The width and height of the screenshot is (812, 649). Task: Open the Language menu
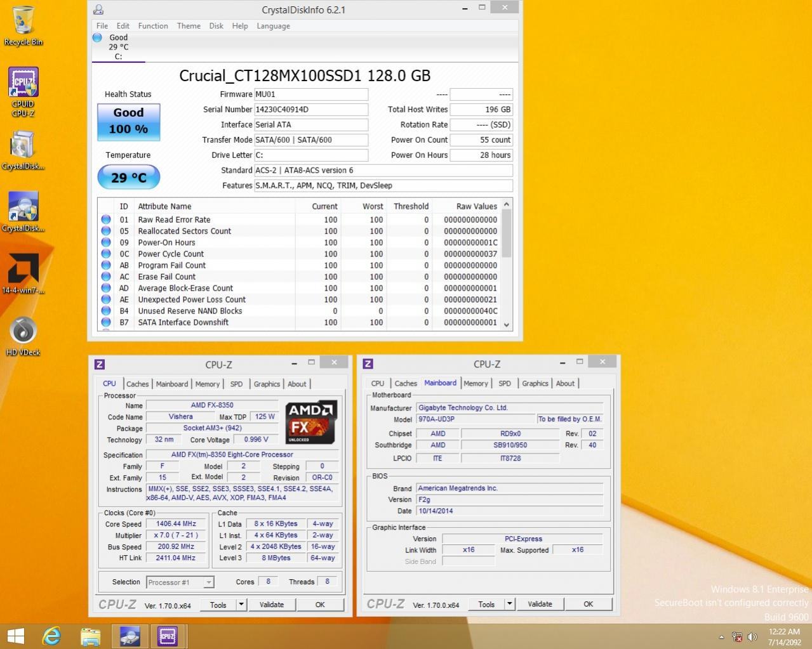pyautogui.click(x=274, y=26)
